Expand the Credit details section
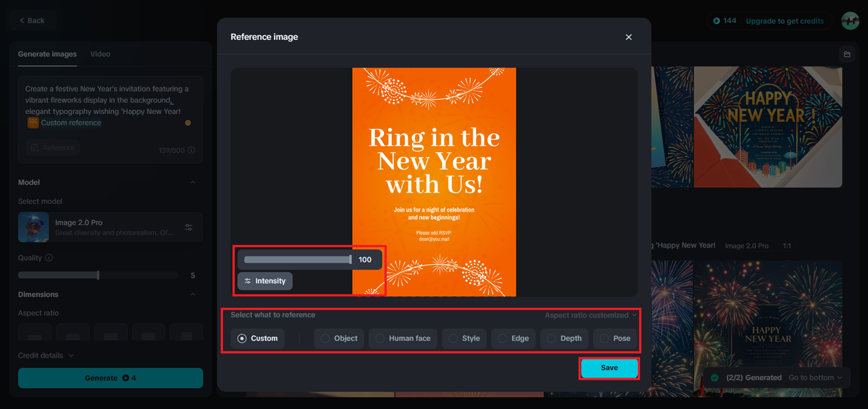 click(46, 355)
